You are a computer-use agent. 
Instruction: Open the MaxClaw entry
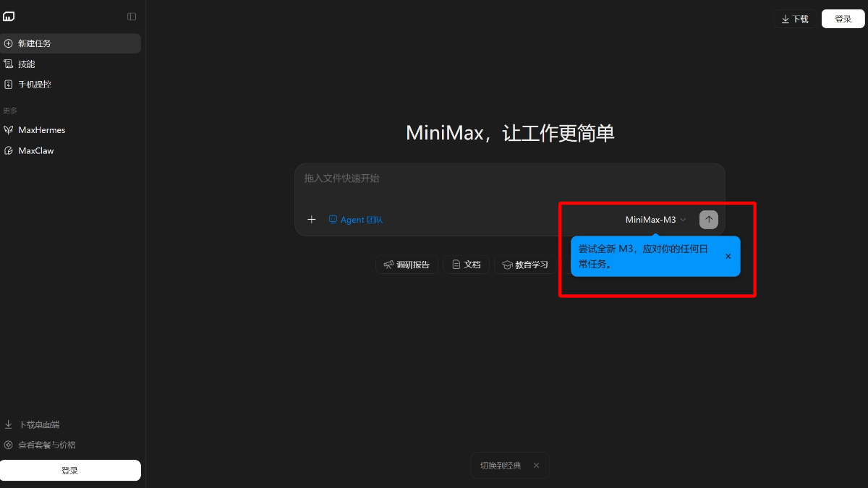click(70, 151)
